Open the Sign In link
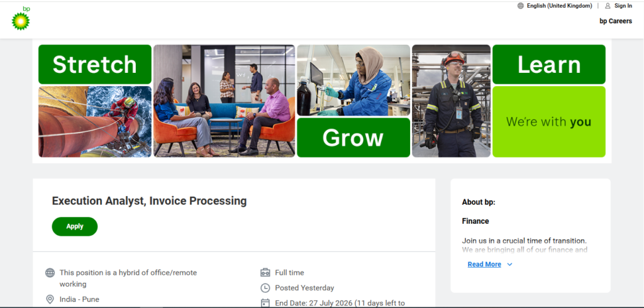 623,6
